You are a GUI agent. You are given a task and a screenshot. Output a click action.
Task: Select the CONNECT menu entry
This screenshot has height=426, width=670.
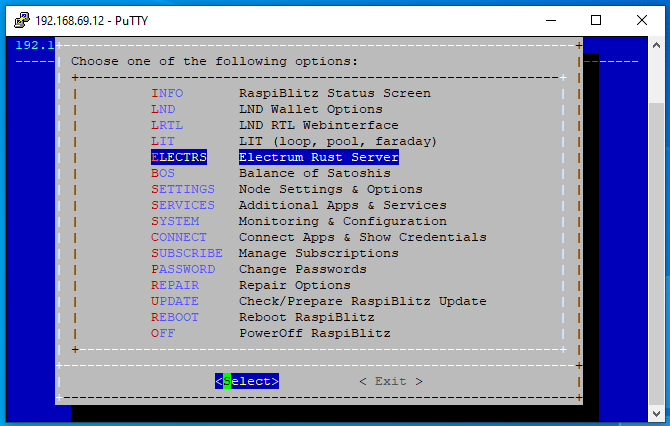[x=179, y=238]
